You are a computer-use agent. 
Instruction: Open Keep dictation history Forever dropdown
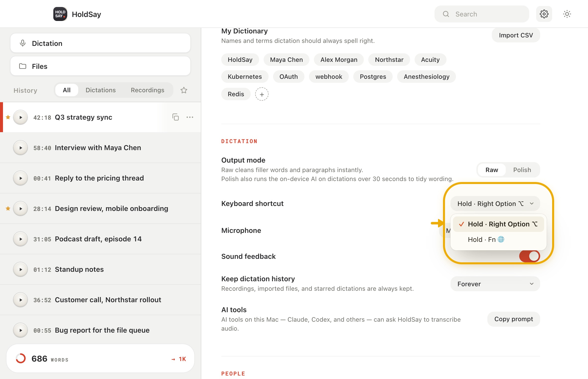pyautogui.click(x=495, y=284)
